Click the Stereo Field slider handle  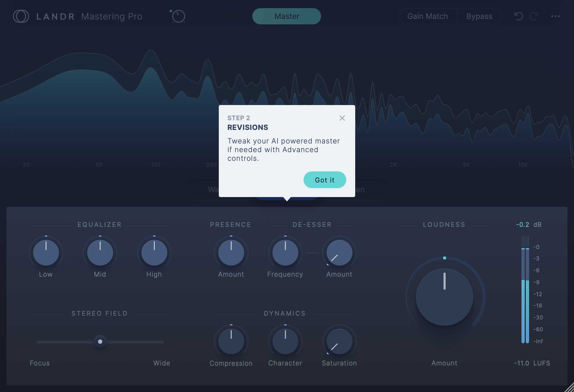(x=100, y=341)
